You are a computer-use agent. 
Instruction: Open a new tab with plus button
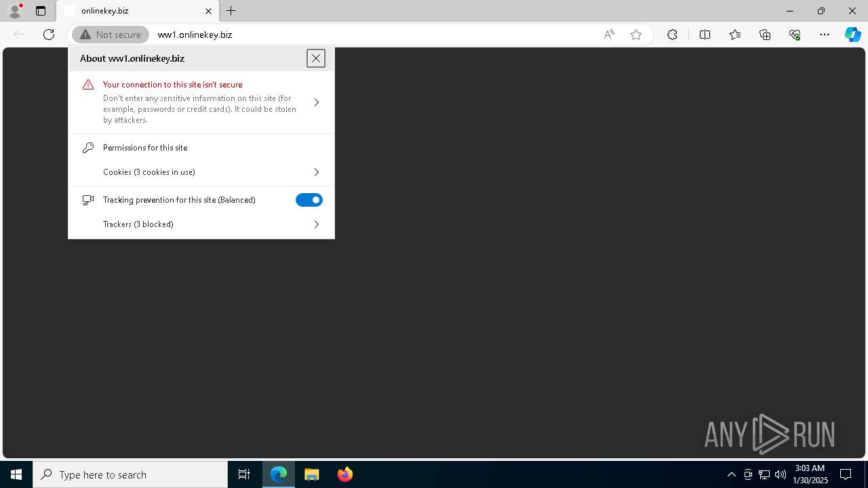coord(231,11)
